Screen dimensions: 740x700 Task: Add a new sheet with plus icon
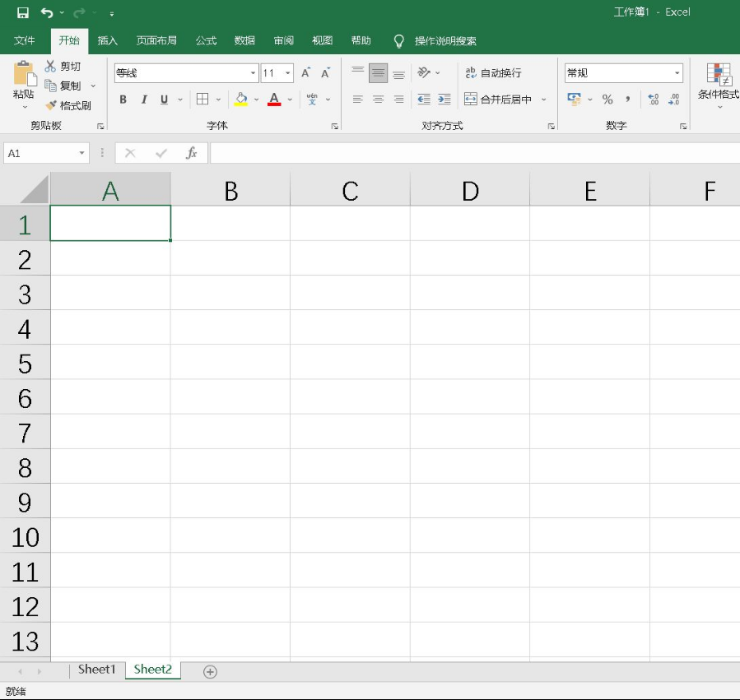coord(210,672)
